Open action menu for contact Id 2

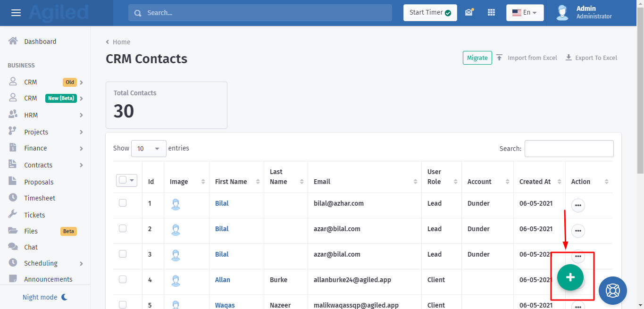(x=578, y=231)
